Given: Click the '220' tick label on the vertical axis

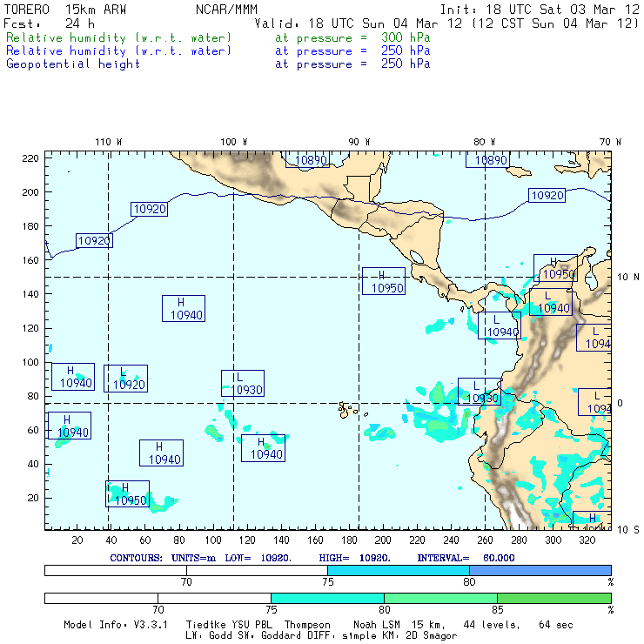Looking at the screenshot, I should pyautogui.click(x=30, y=158).
